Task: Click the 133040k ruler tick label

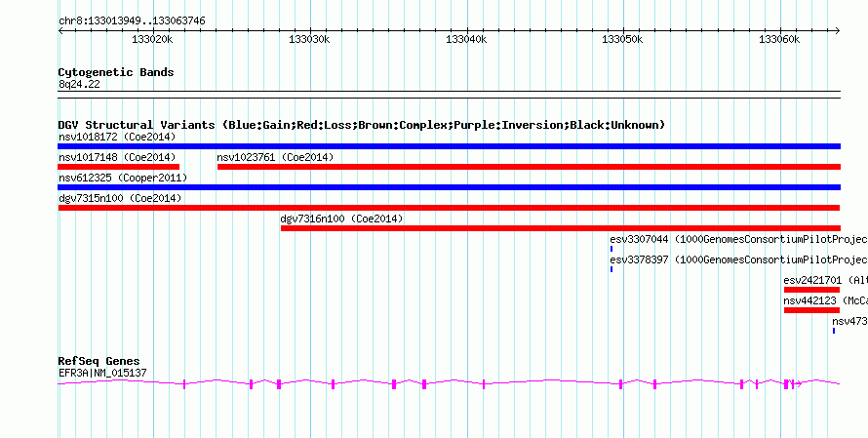Action: point(466,39)
